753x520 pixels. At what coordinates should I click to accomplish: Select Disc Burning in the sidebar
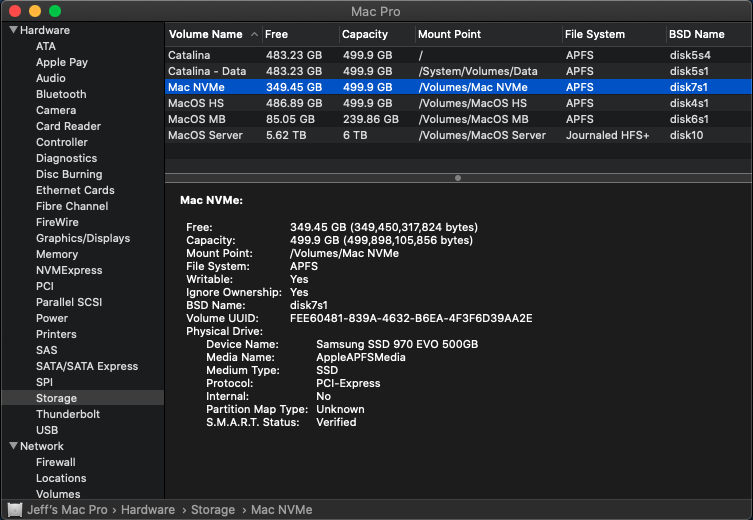(69, 174)
